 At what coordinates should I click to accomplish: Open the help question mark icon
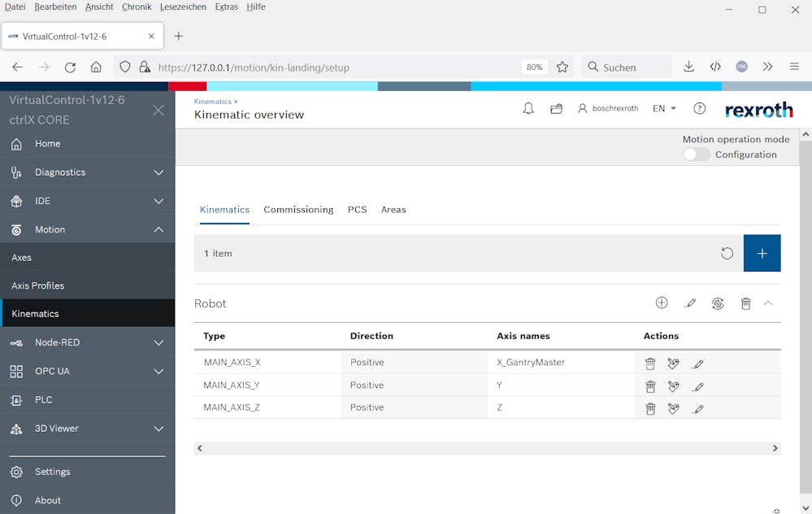pos(699,109)
